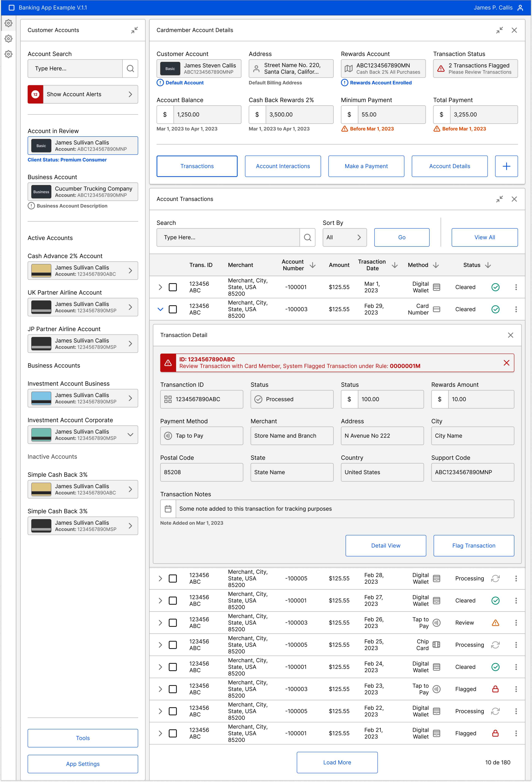The height and width of the screenshot is (782, 532).
Task: Click the calendar icon in Transaction Notes
Action: (x=168, y=509)
